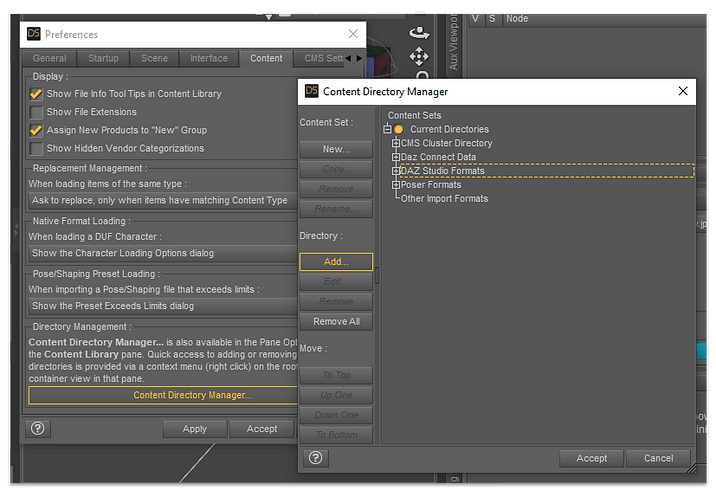Select Daz Connect Data in the tree
Screen dimensions: 716x497
(438, 157)
